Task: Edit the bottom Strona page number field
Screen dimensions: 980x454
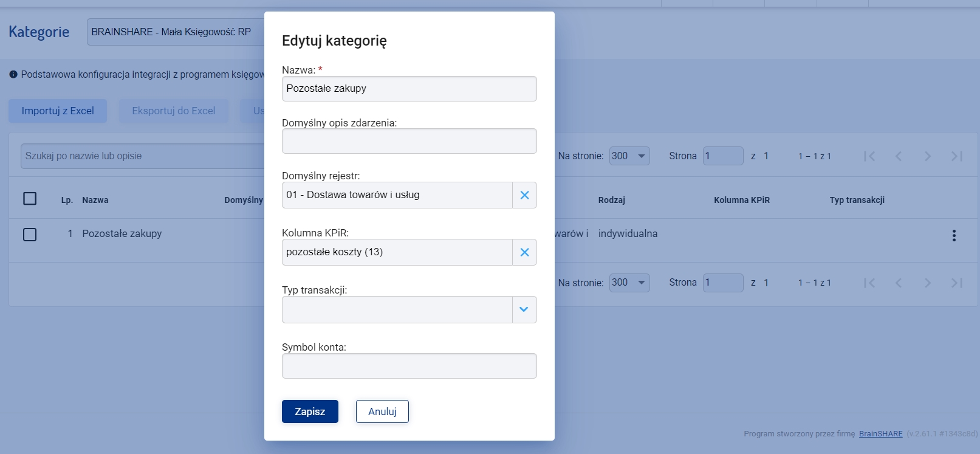Action: tap(723, 283)
